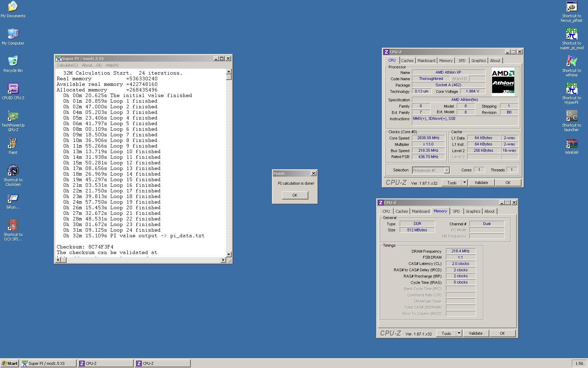Open the Calculate(C) menu in Super PI
The width and height of the screenshot is (588, 368).
coord(68,65)
